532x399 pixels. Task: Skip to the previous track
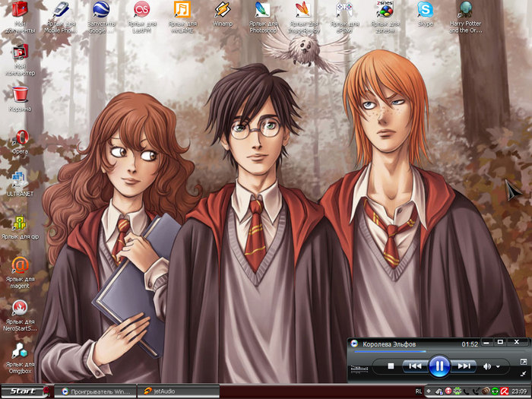415,366
